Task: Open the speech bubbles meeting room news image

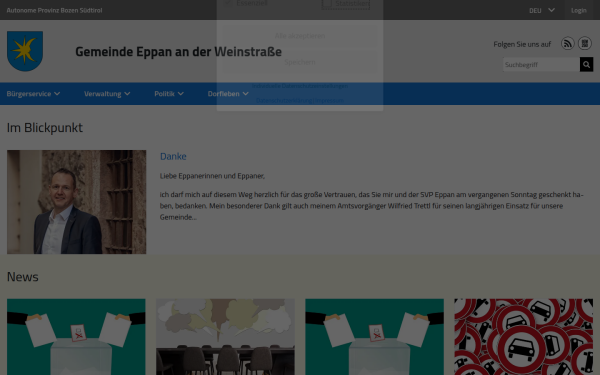Action: 225,337
